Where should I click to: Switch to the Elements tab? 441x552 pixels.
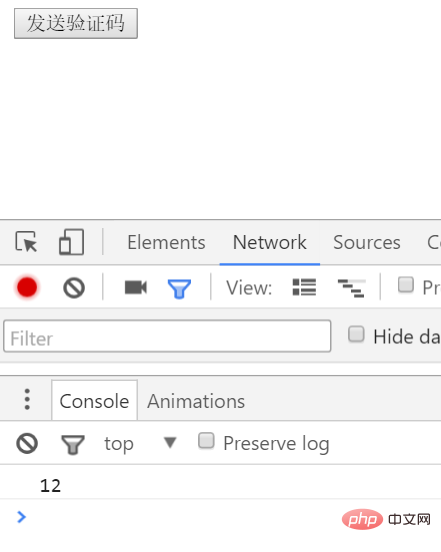pyautogui.click(x=166, y=243)
